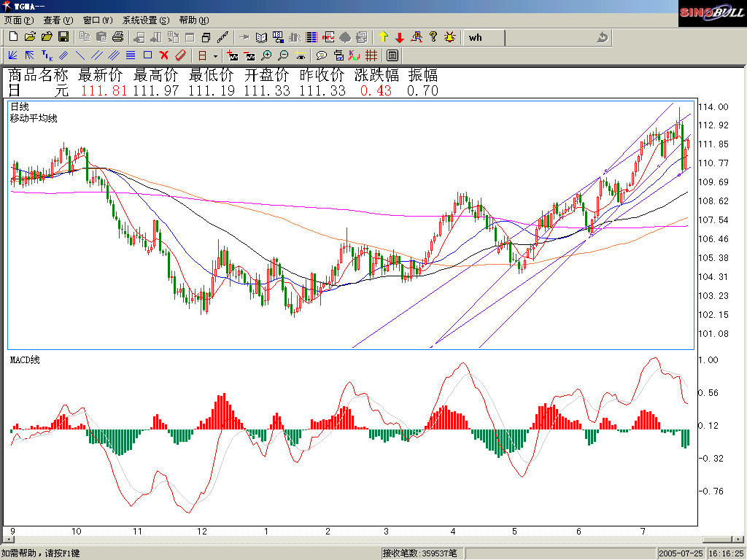Click the 最新价 value 111.81
Image resolution: width=747 pixels, height=560 pixels.
104,90
